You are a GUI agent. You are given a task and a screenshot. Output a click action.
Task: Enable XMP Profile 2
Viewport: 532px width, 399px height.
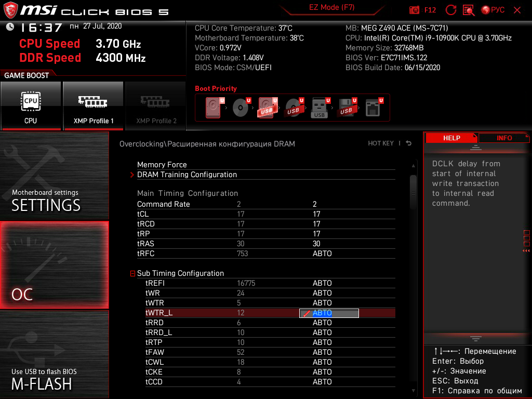(x=156, y=106)
